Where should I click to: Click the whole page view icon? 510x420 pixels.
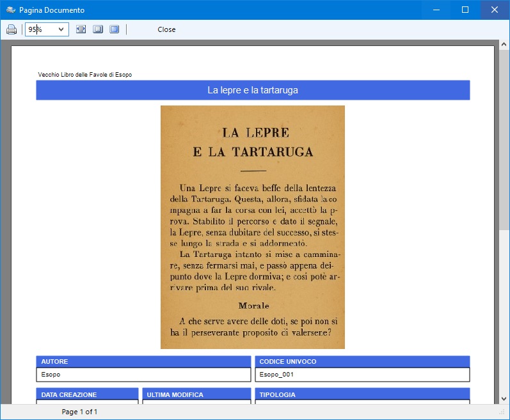tap(97, 29)
